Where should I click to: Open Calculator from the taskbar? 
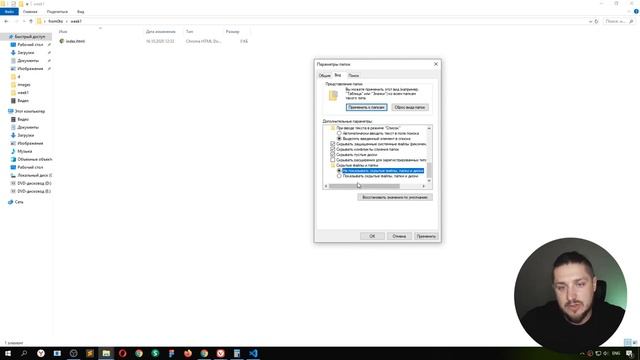pos(237,353)
